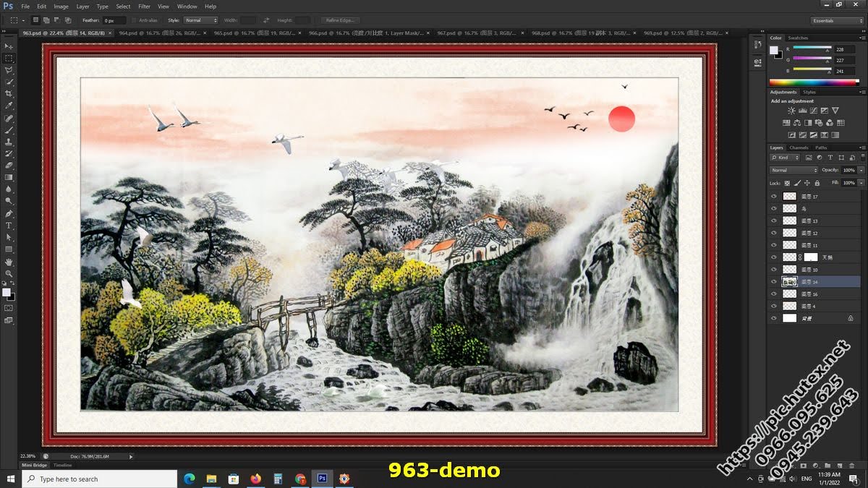Select the Gradient tool

[x=9, y=177]
